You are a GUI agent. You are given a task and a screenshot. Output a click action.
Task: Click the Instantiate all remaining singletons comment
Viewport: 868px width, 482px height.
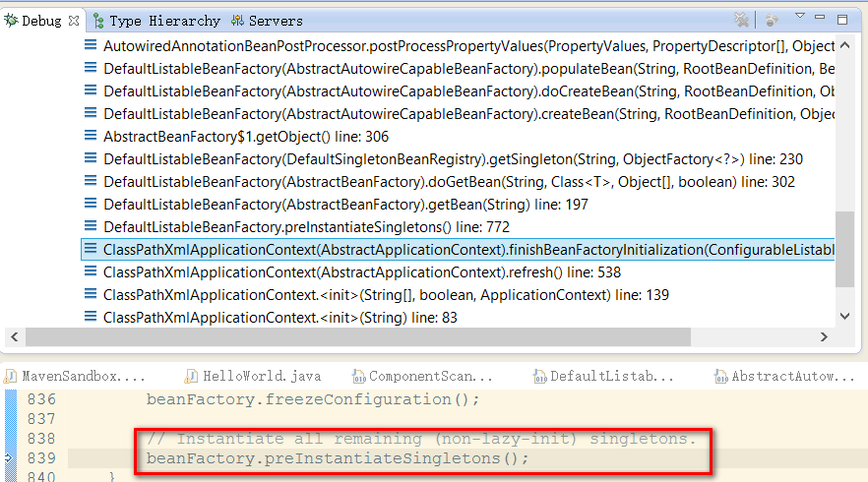421,439
